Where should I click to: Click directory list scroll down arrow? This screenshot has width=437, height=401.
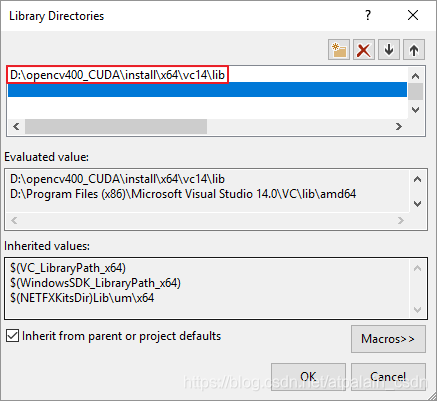point(415,110)
